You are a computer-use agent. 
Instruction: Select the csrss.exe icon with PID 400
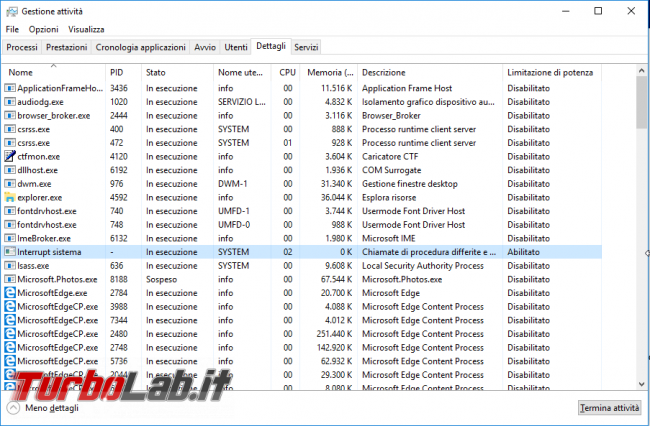[10, 129]
